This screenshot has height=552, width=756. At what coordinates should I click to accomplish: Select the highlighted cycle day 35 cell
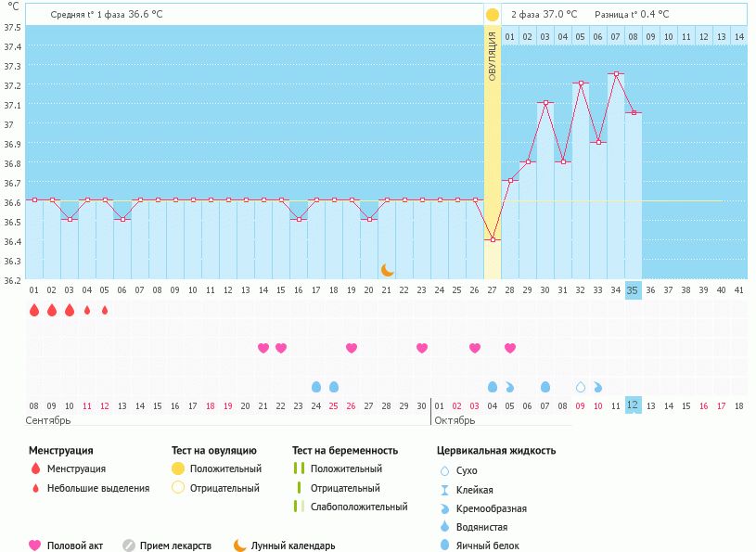coord(633,289)
